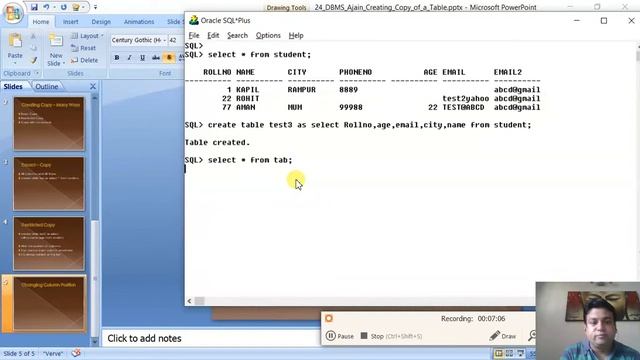Screen dimensions: 640x360
Task: Click the 'Table created.' output text
Action: point(217,142)
